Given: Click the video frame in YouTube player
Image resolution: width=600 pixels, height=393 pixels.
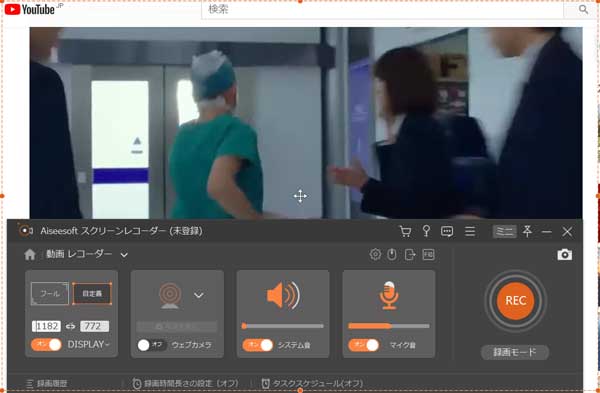Looking at the screenshot, I should (x=306, y=123).
